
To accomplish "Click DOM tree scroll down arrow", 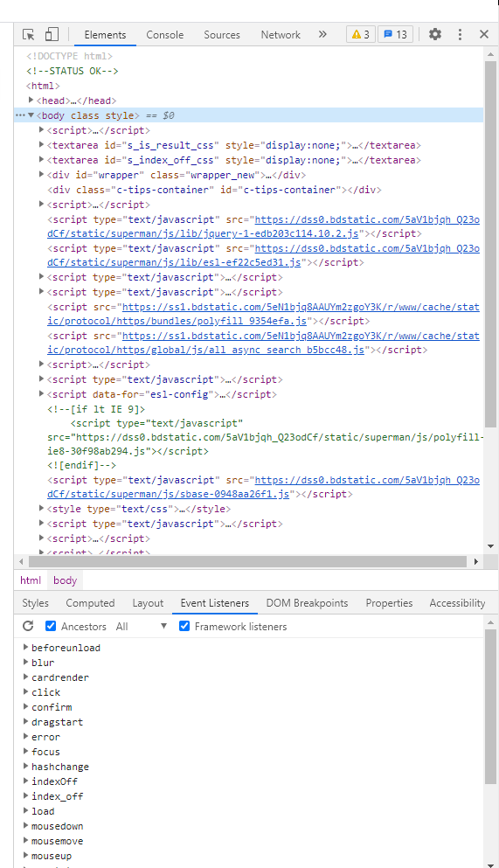I will tap(491, 546).
